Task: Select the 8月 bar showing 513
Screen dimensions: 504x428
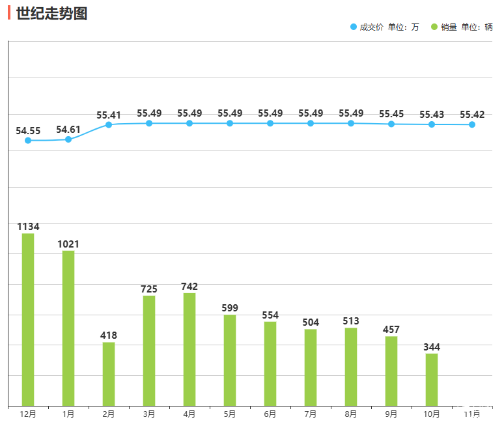Action: click(x=351, y=367)
